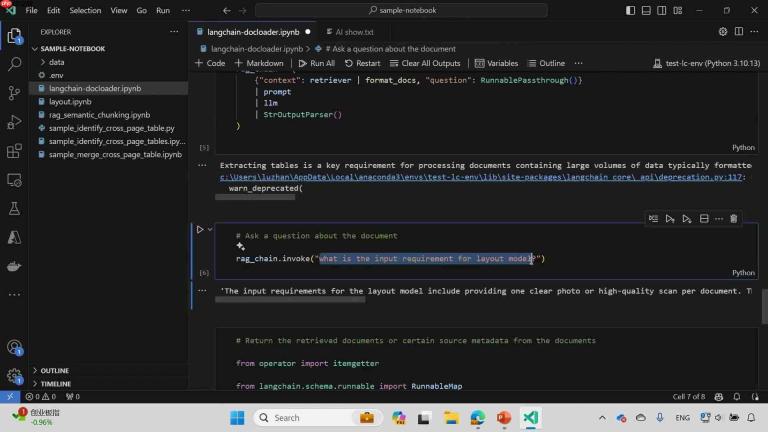Toggle the secondary side bar
This screenshot has width=768, height=432.
[x=662, y=10]
